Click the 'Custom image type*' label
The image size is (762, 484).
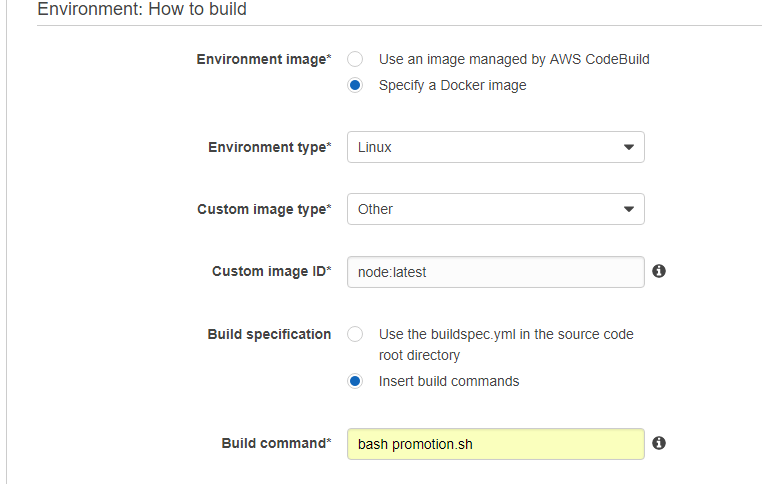point(264,209)
